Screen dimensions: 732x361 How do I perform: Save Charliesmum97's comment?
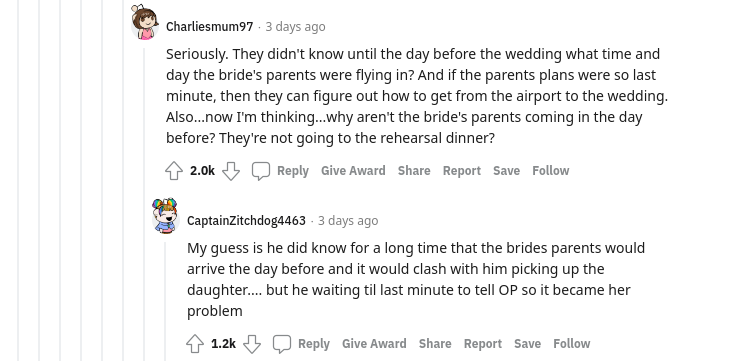[x=507, y=171]
